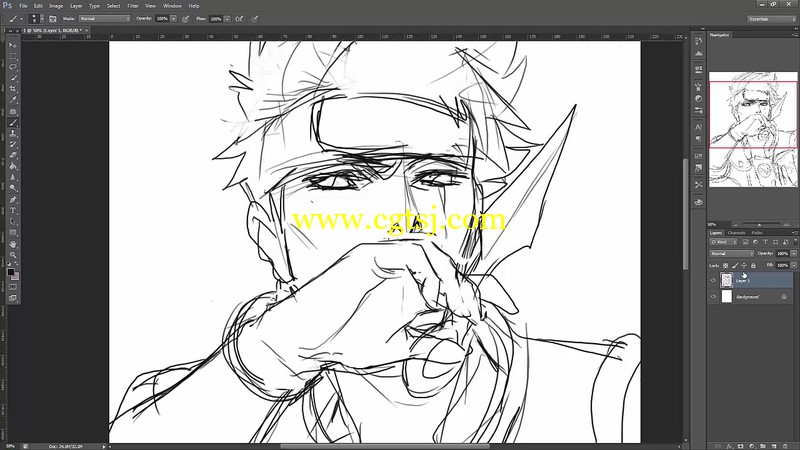The image size is (800, 450).
Task: Select the Rectangular Marquee tool
Action: (13, 56)
